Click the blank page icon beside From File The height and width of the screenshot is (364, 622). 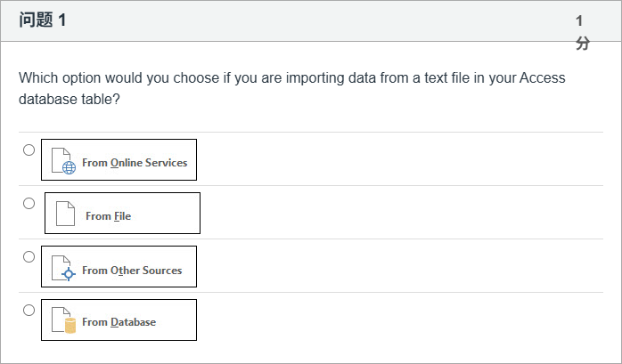[66, 214]
